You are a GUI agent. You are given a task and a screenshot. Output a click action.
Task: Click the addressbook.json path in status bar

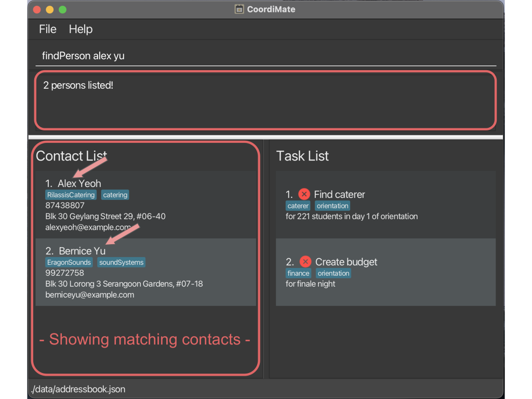[78, 389]
